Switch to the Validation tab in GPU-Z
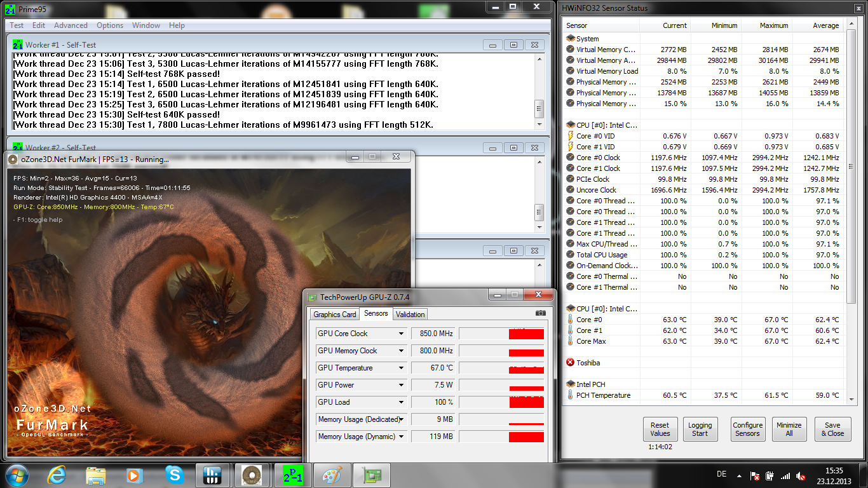The image size is (868, 488). click(410, 315)
